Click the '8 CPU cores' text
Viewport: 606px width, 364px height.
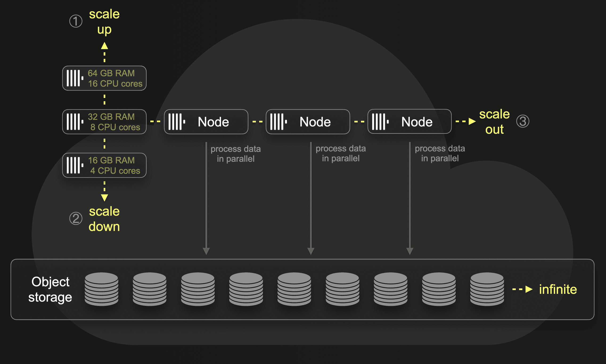tap(115, 127)
